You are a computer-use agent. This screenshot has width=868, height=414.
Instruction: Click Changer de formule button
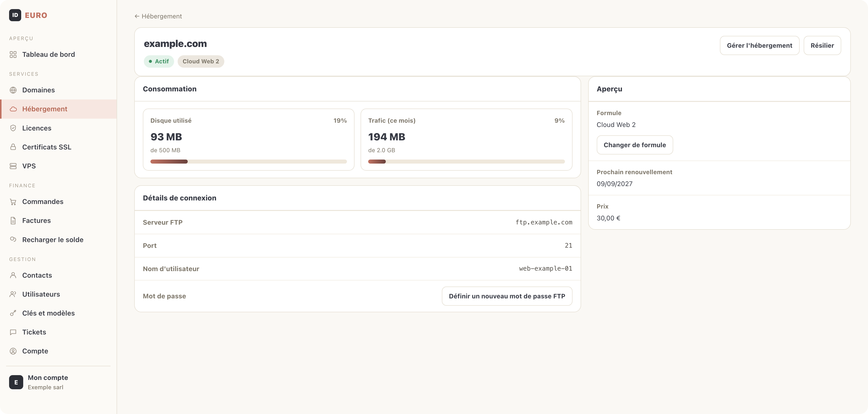pos(635,145)
